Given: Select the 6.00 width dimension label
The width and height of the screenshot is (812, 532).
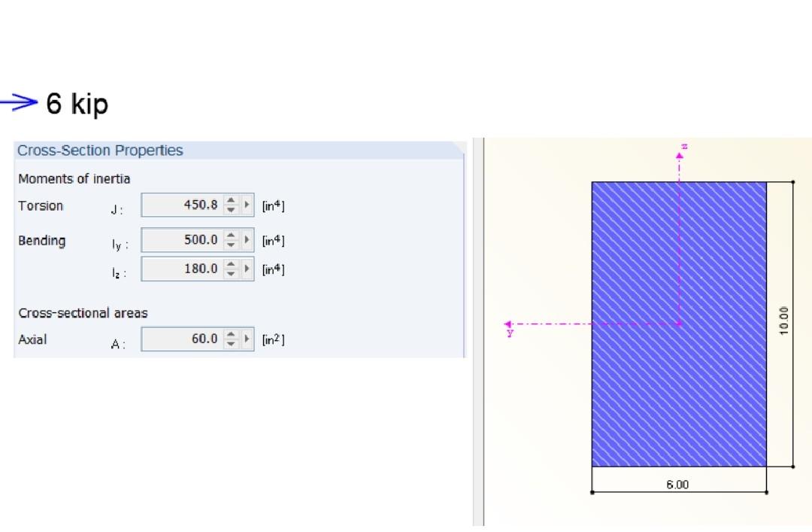Looking at the screenshot, I should coord(678,485).
